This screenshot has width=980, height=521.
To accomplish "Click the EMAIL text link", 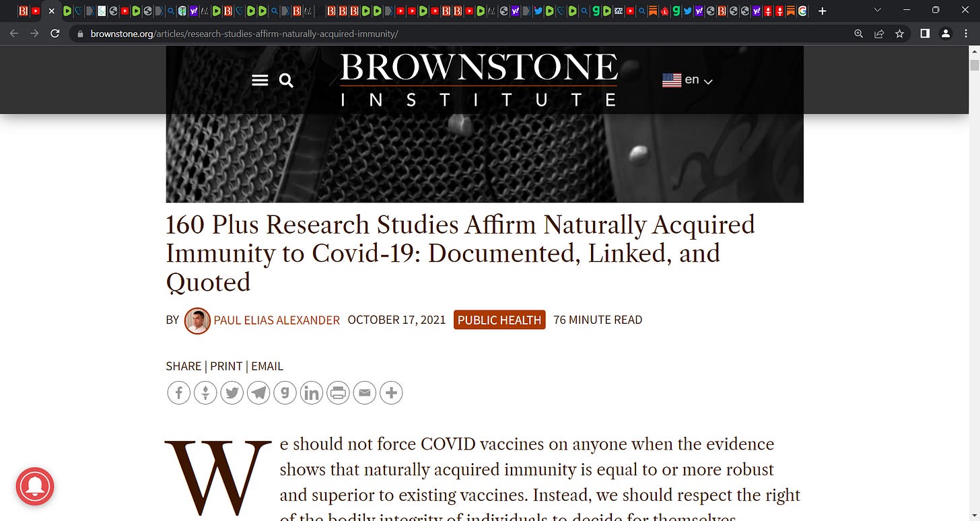I will [267, 366].
